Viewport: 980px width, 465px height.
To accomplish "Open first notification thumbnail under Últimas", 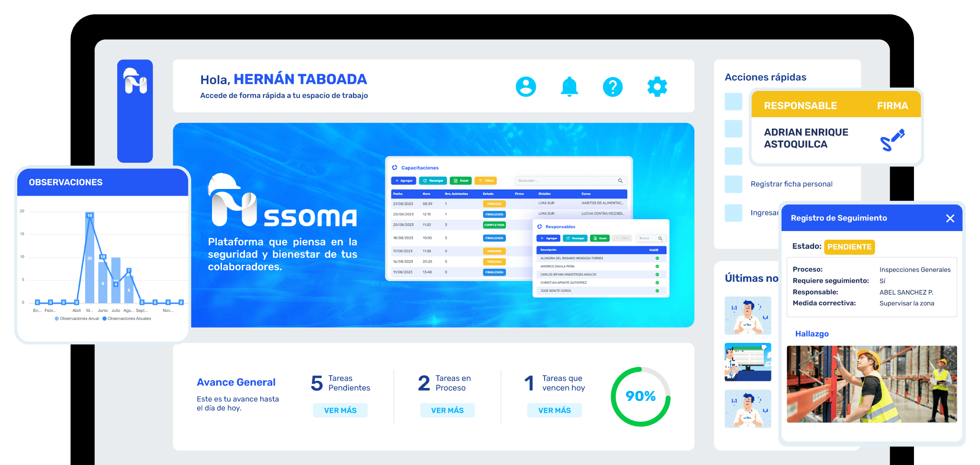I will click(x=748, y=316).
